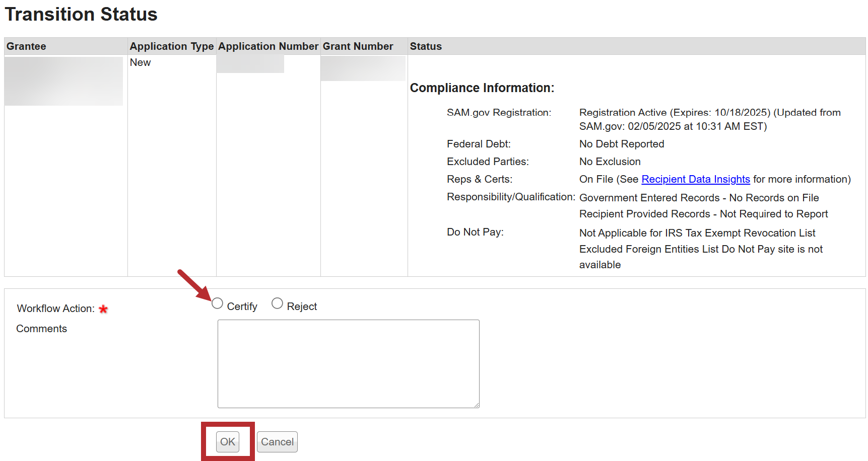The image size is (868, 461).
Task: Click the Workflow Action label
Action: [x=55, y=309]
